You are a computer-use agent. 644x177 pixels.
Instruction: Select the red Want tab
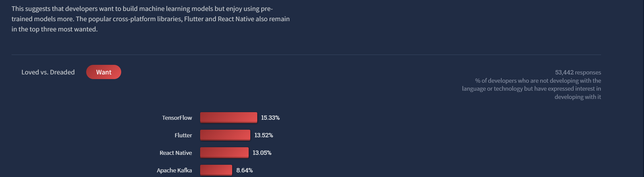(x=104, y=72)
